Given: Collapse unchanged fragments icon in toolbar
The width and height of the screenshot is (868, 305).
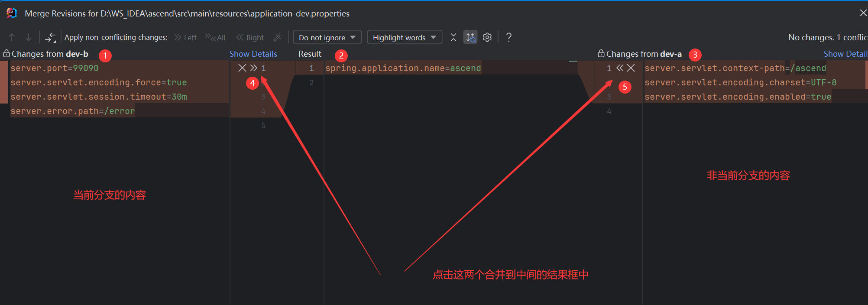Looking at the screenshot, I should tap(453, 37).
